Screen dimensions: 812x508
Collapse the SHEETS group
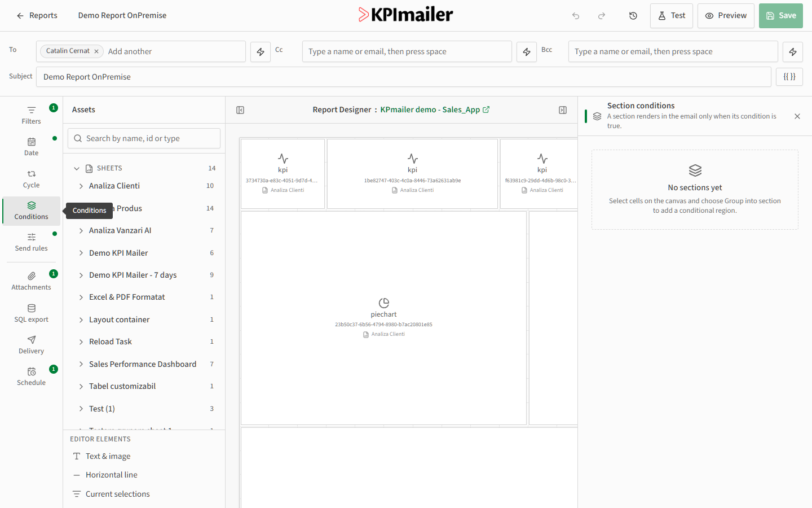[x=77, y=168]
